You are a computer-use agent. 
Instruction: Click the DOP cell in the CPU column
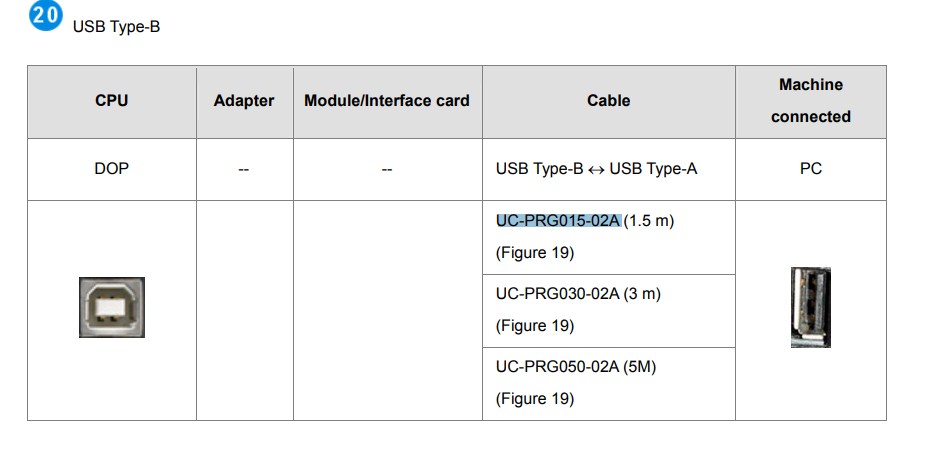tap(112, 169)
